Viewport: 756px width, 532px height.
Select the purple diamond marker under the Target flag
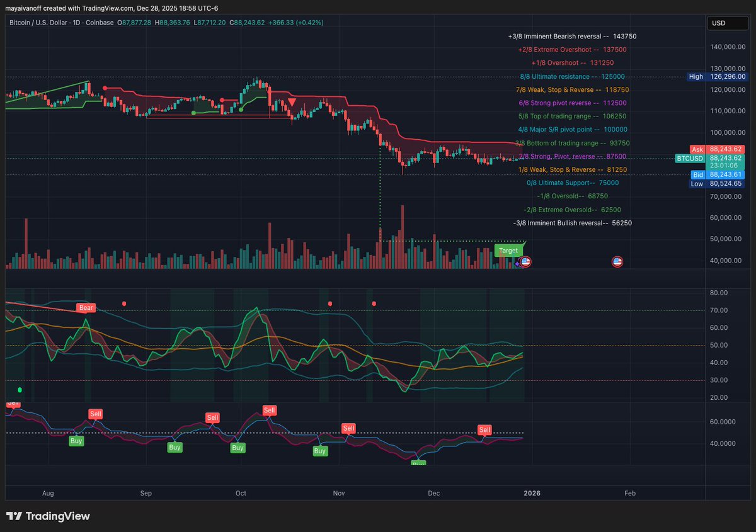(x=517, y=264)
